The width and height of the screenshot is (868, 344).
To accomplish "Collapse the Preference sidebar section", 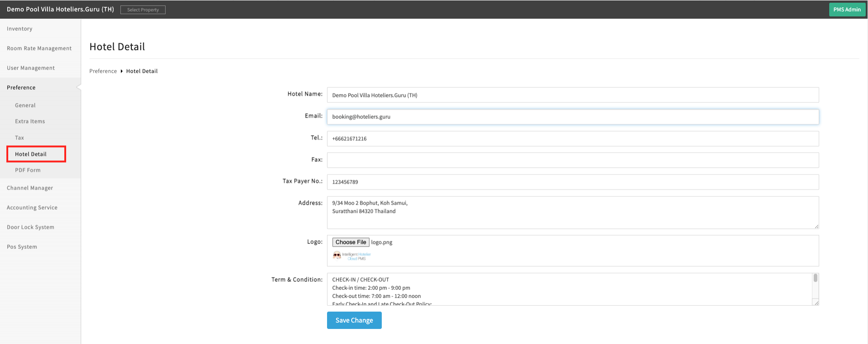I will point(21,87).
